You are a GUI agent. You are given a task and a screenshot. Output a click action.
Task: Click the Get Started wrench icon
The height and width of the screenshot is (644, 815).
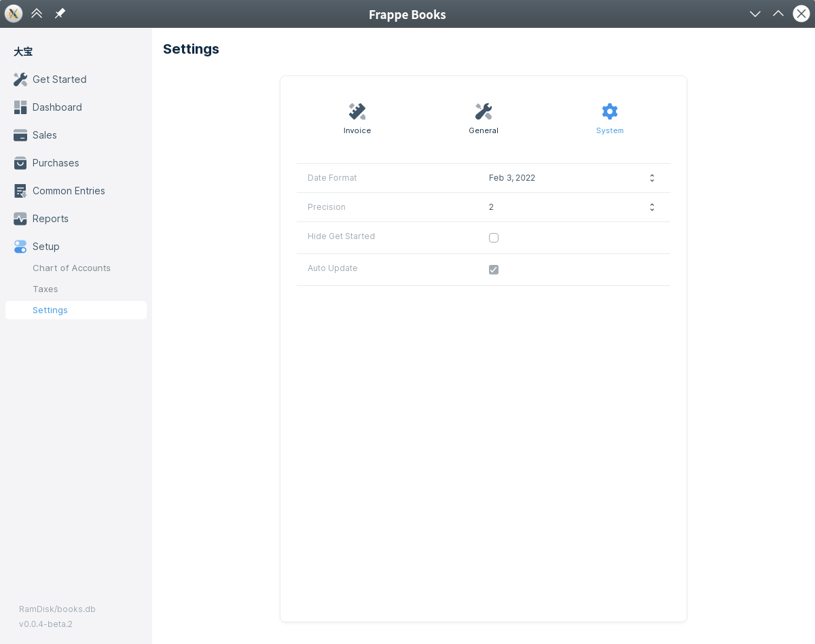pos(20,79)
